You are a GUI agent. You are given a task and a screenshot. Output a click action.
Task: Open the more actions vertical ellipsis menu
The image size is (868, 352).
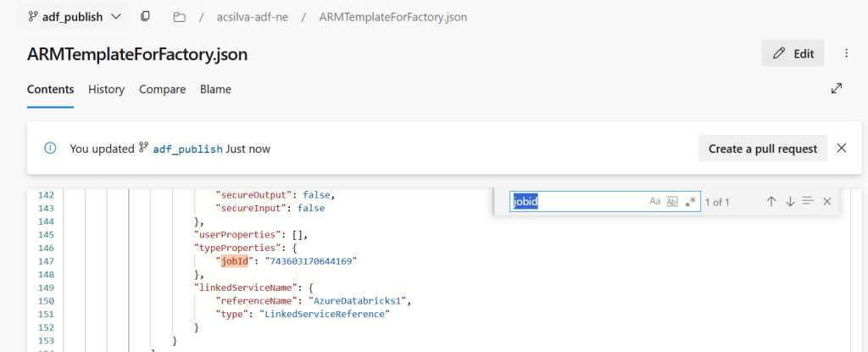tap(846, 53)
